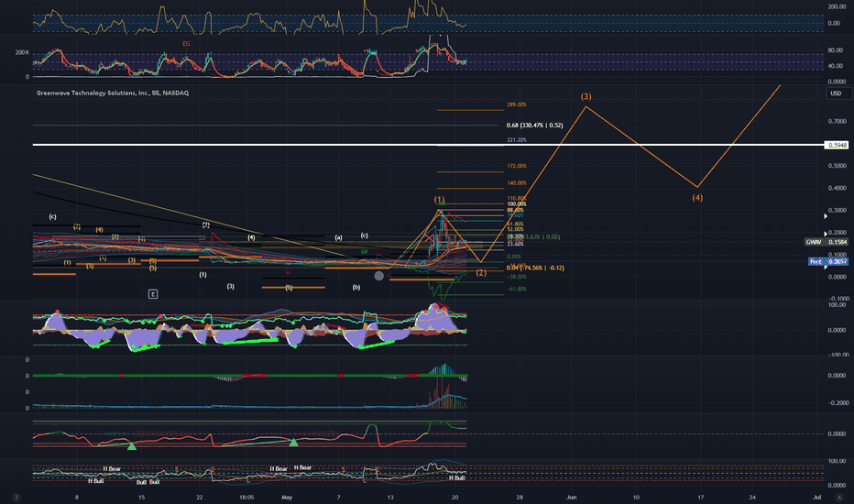This screenshot has height=504, width=854.
Task: Click the 289.00% Fibonacci level label
Action: pos(516,104)
